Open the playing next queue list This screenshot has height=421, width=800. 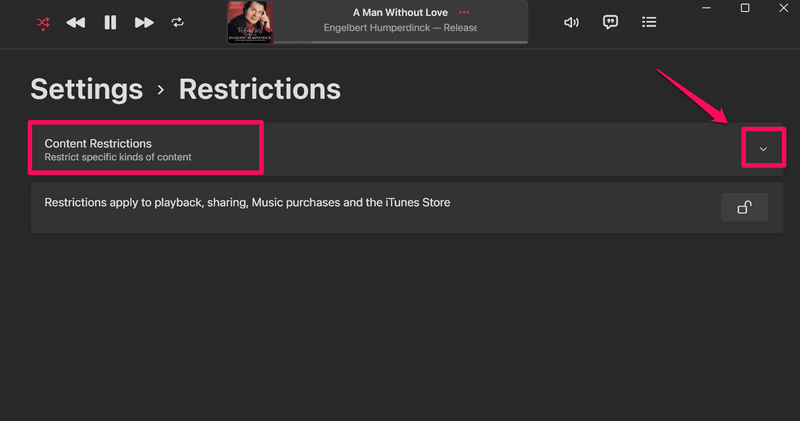[649, 22]
